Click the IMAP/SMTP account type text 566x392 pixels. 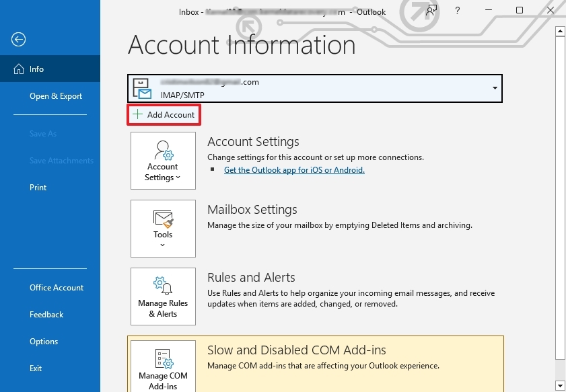(x=182, y=95)
